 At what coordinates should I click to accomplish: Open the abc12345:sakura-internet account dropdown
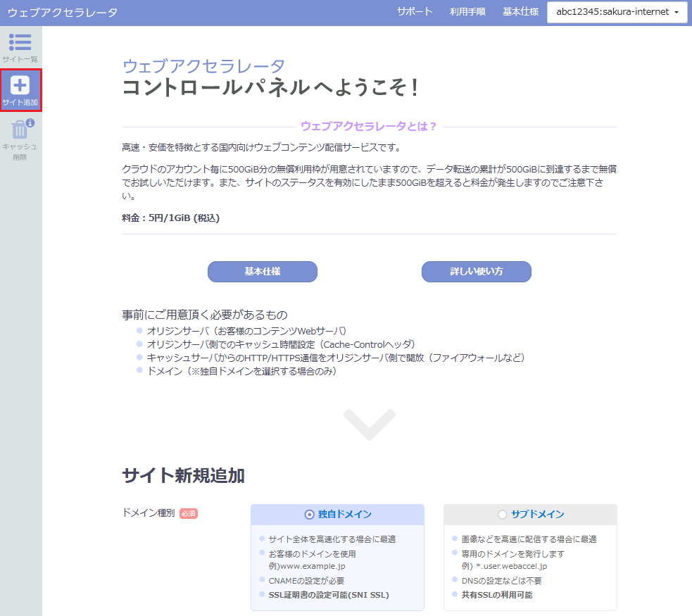click(x=617, y=12)
